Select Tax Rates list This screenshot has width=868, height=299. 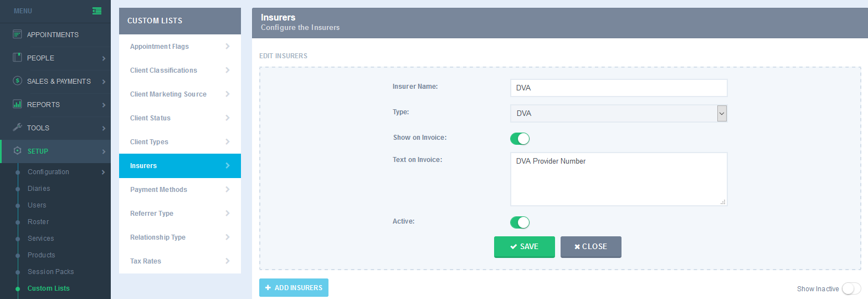coord(180,261)
